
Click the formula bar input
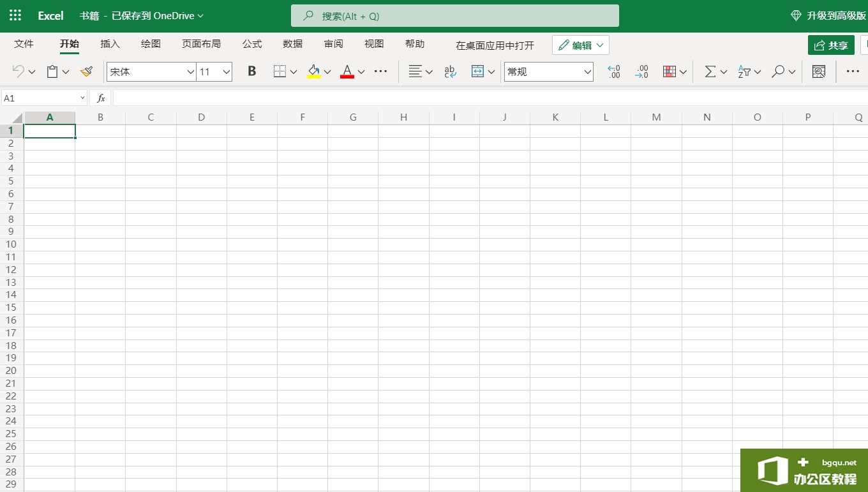tap(490, 98)
